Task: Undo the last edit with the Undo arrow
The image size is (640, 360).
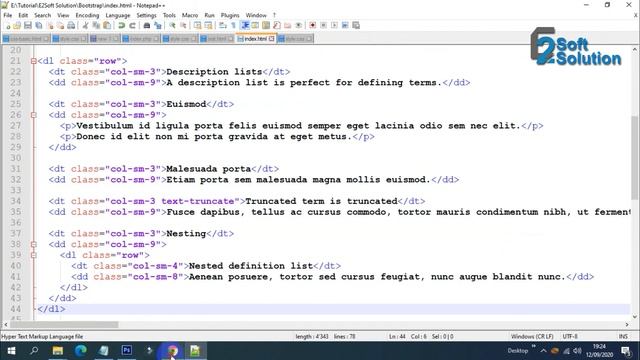Action: 121,25
